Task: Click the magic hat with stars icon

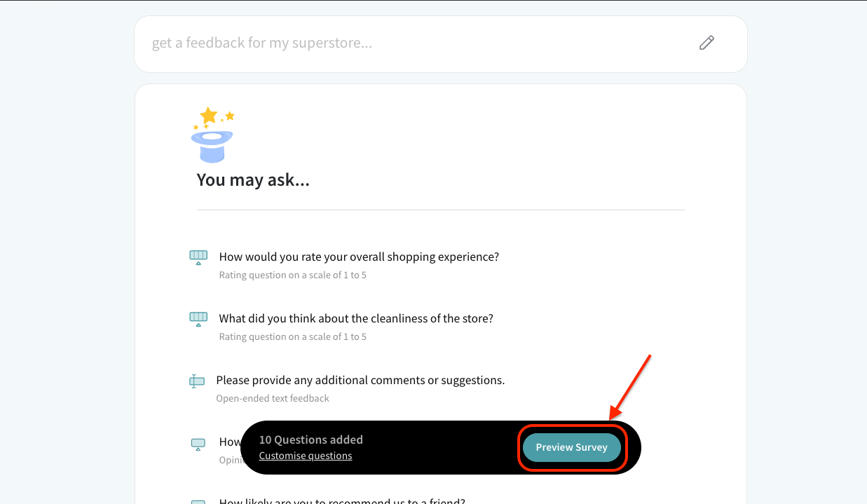Action: [x=212, y=135]
